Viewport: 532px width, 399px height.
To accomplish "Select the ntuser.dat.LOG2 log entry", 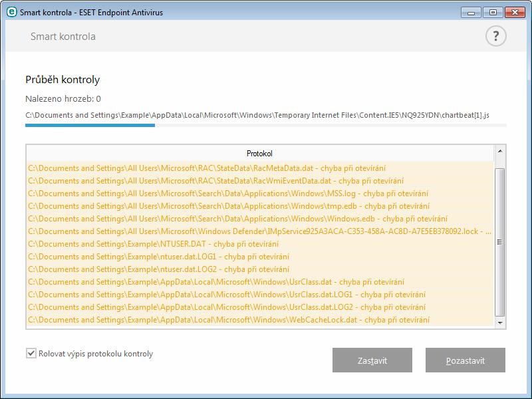I will pos(260,269).
